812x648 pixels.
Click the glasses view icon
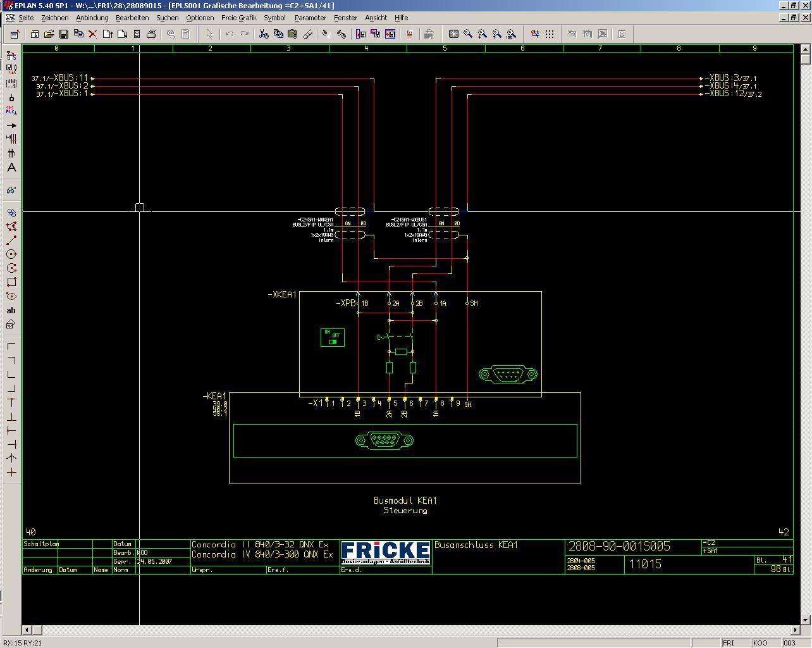[x=11, y=190]
